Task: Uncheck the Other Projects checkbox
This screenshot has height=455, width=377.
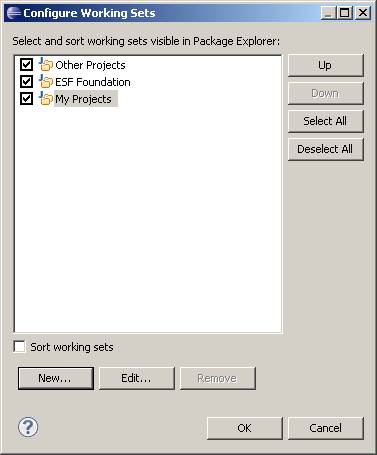Action: coord(26,64)
